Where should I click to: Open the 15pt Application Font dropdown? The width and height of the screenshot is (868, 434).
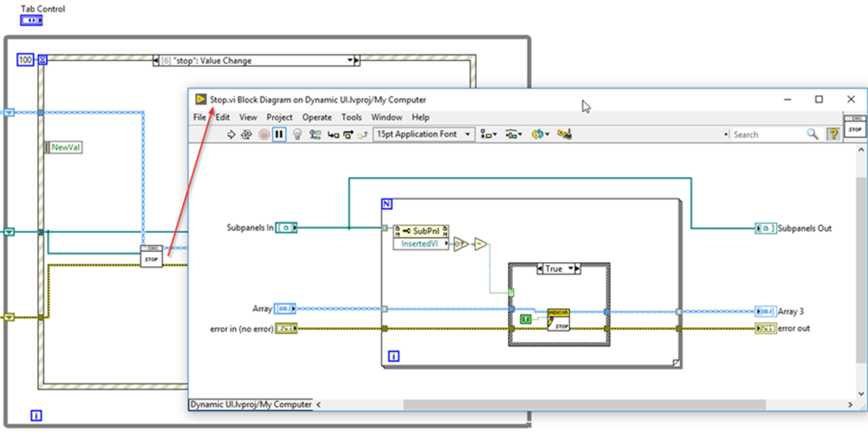(424, 134)
